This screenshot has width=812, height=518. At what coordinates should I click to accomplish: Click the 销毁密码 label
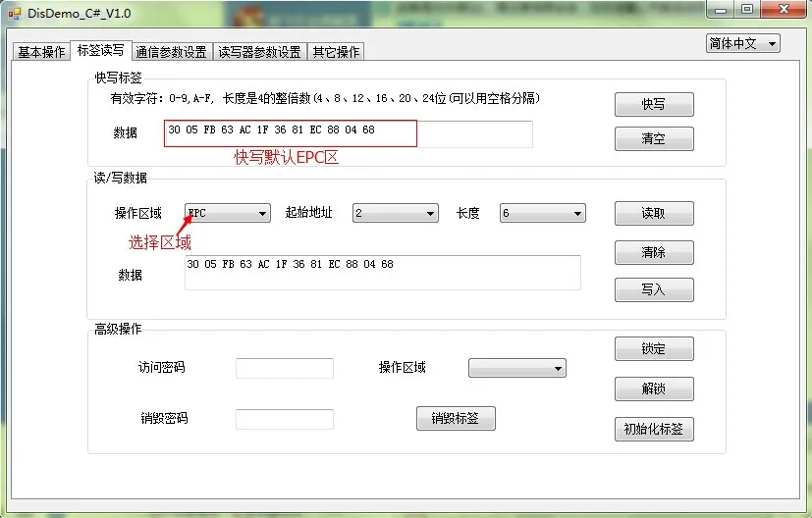[x=164, y=418]
